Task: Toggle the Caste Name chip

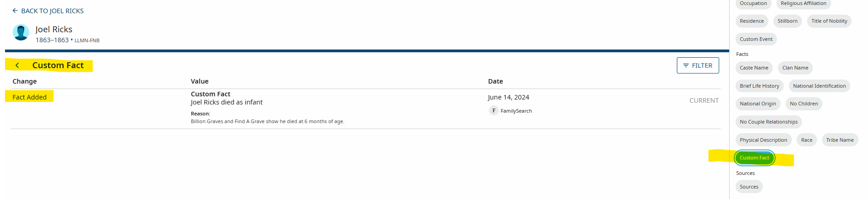Action: tap(754, 68)
